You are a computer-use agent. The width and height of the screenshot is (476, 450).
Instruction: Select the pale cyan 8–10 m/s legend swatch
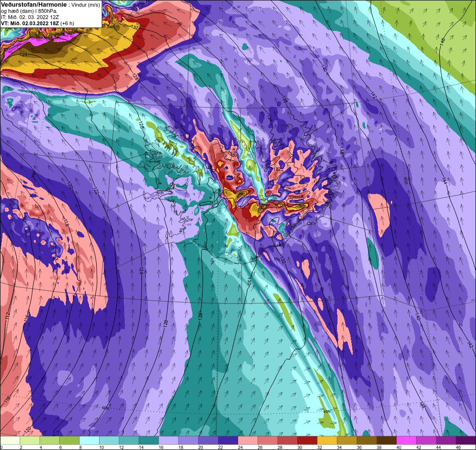pos(89,440)
